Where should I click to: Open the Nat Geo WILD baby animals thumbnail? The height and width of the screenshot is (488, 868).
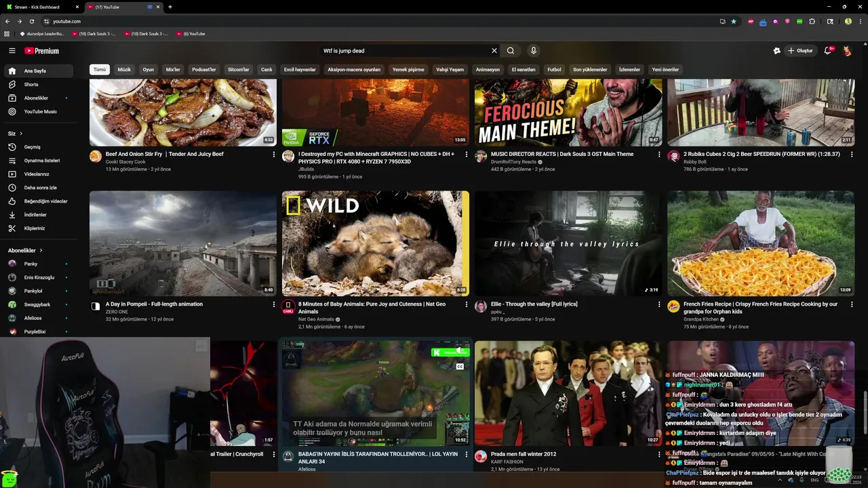click(376, 243)
